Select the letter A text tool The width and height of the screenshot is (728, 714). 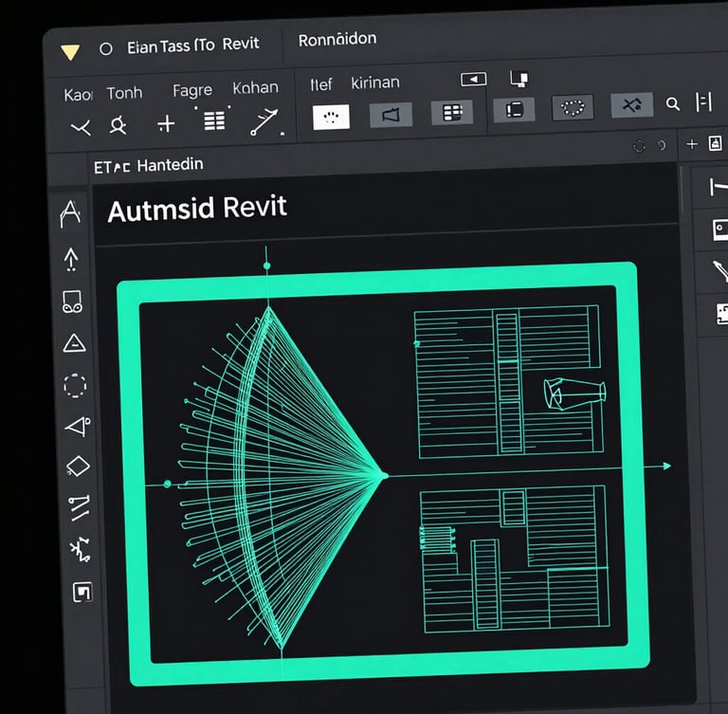[70, 214]
